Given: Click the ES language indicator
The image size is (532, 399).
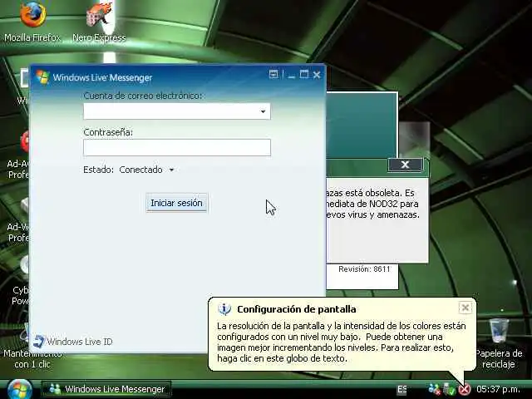Looking at the screenshot, I should (401, 389).
